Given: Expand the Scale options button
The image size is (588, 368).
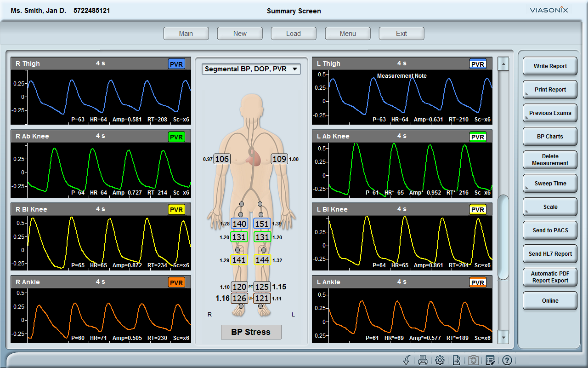Looking at the screenshot, I should [x=550, y=207].
